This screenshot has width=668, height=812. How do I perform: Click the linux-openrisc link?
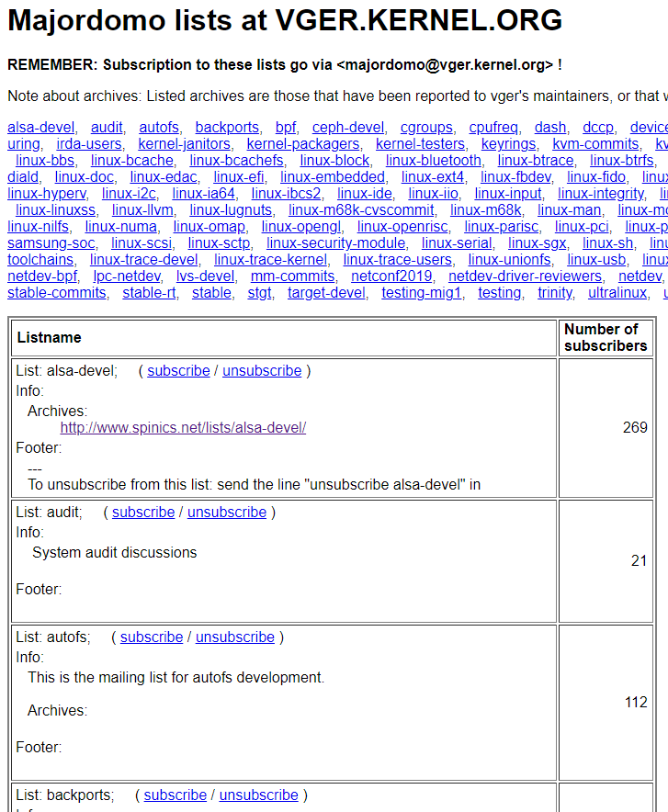402,227
